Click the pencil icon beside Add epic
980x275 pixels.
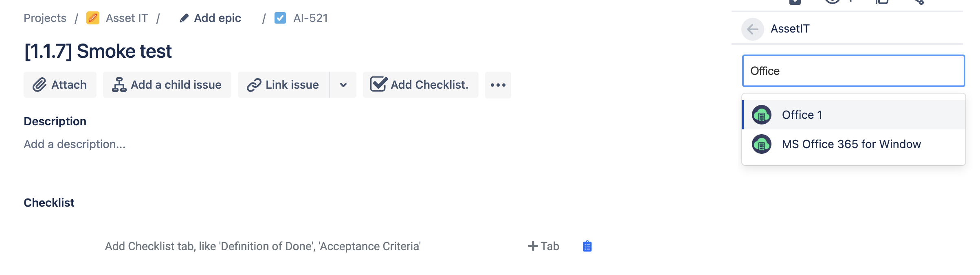[184, 18]
